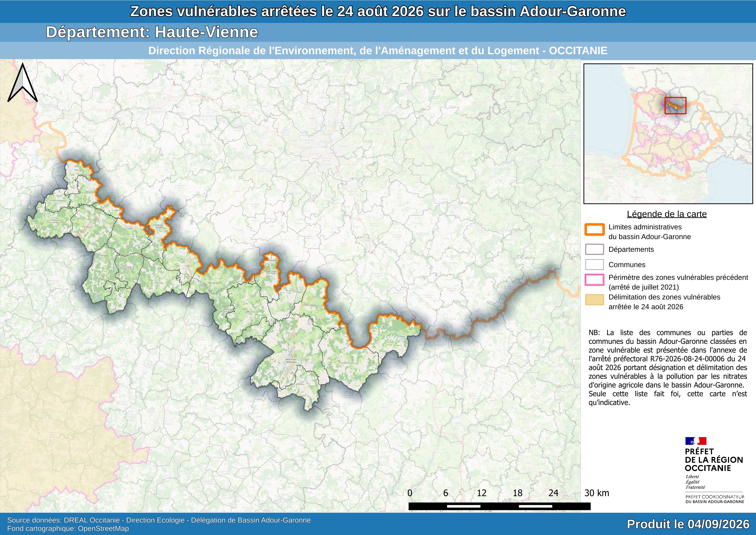The image size is (756, 535).
Task: Click the pink 2021 perimeter legend symbol
Action: pos(594,280)
